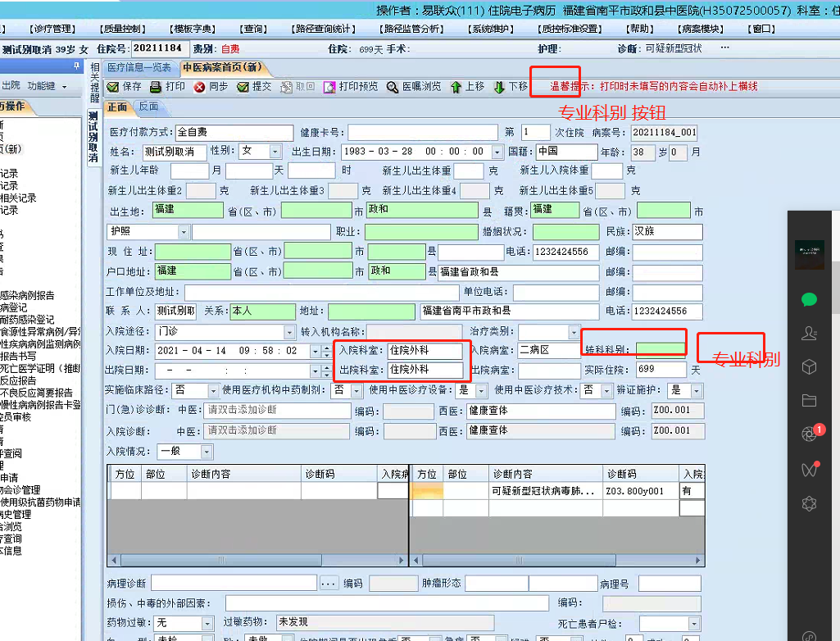Click the cube icon in right sidebar
Screen dimensions: 840x641
[809, 367]
